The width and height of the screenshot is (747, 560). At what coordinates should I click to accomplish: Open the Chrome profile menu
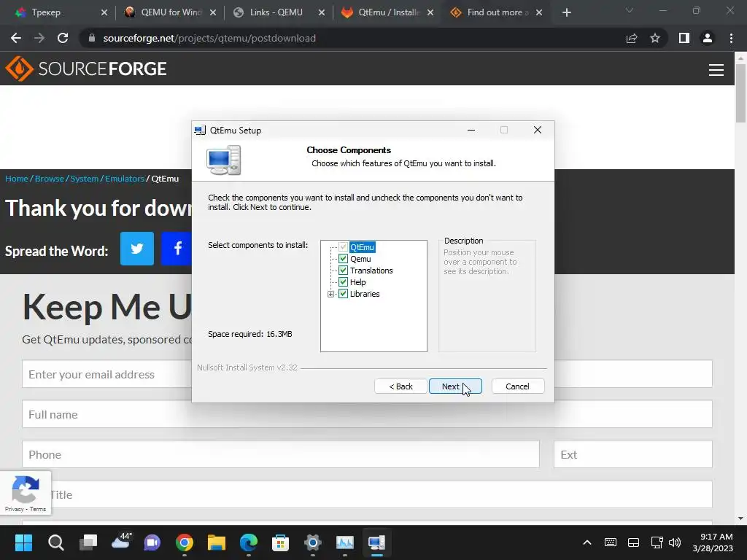point(708,38)
